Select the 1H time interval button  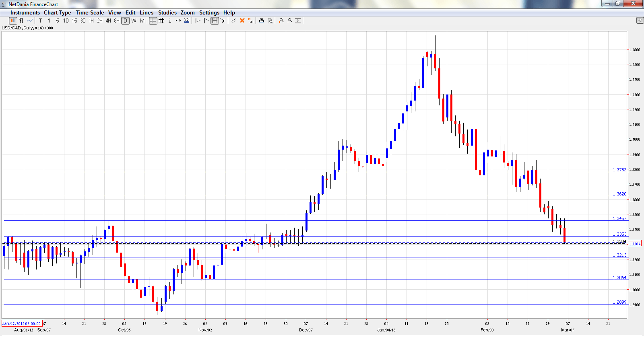tap(91, 21)
